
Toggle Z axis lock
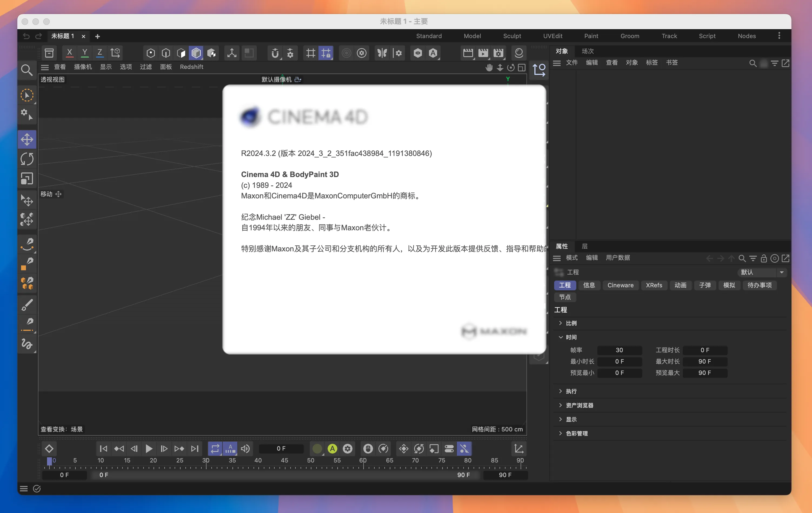tap(100, 53)
